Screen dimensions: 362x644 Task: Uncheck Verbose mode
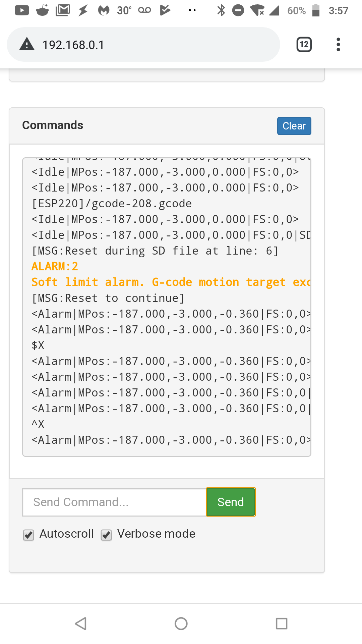(x=106, y=534)
